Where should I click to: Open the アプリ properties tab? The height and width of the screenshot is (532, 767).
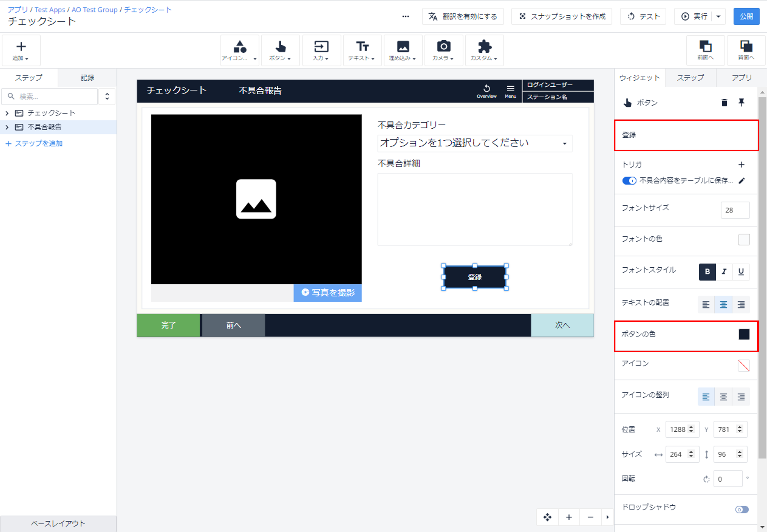(741, 78)
